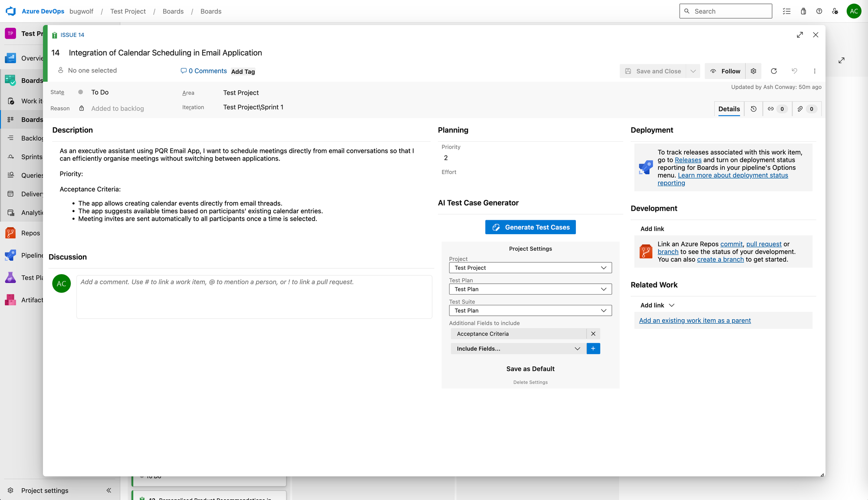Image resolution: width=868 pixels, height=500 pixels.
Task: Click the Generate Test Cases button
Action: [530, 227]
